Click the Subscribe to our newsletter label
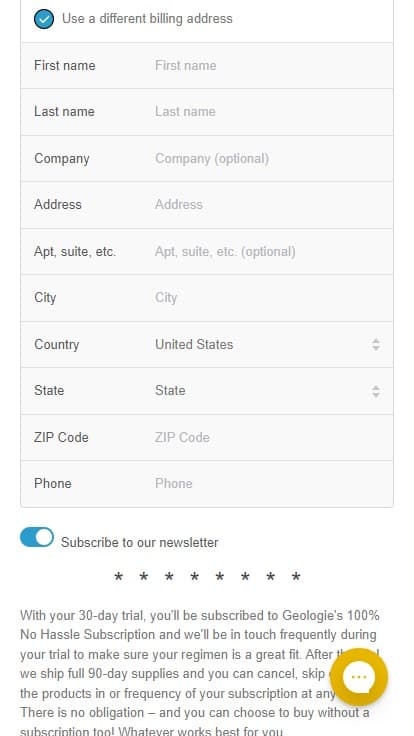Image resolution: width=414 pixels, height=736 pixels. point(139,543)
